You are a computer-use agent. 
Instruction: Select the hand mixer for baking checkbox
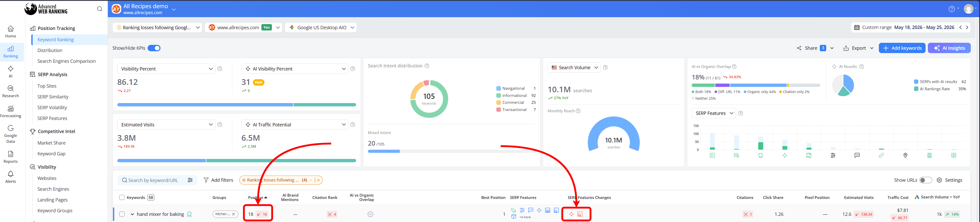pyautogui.click(x=122, y=214)
